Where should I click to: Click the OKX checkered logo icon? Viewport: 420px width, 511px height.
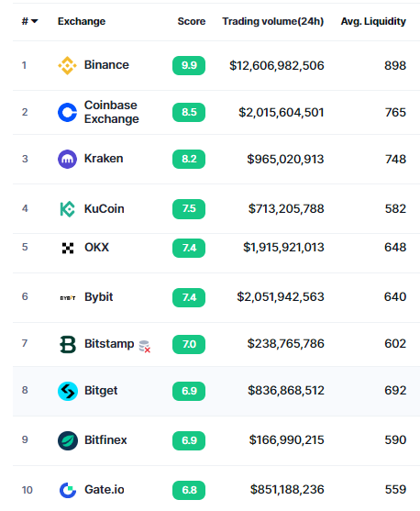point(68,248)
